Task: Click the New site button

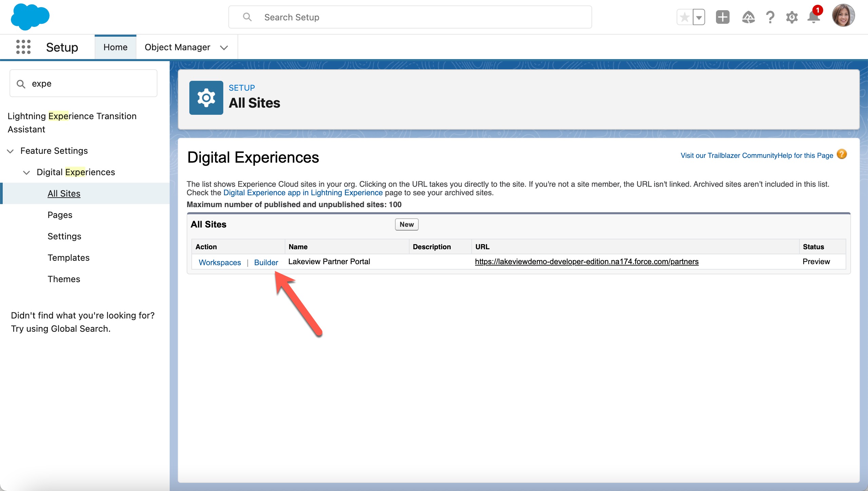Action: click(x=407, y=224)
